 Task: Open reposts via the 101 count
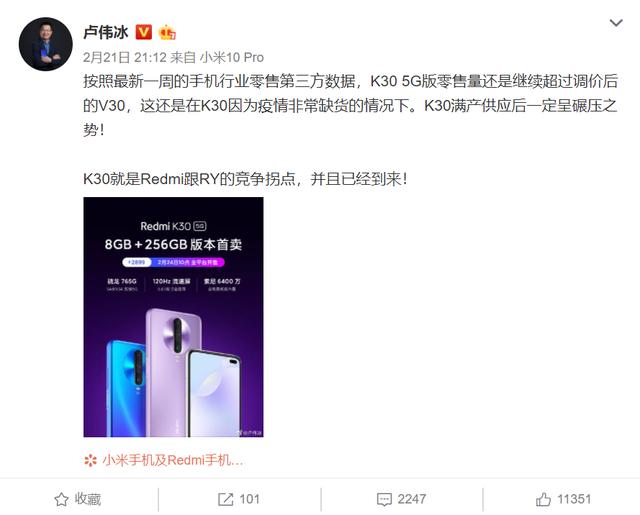point(249,499)
